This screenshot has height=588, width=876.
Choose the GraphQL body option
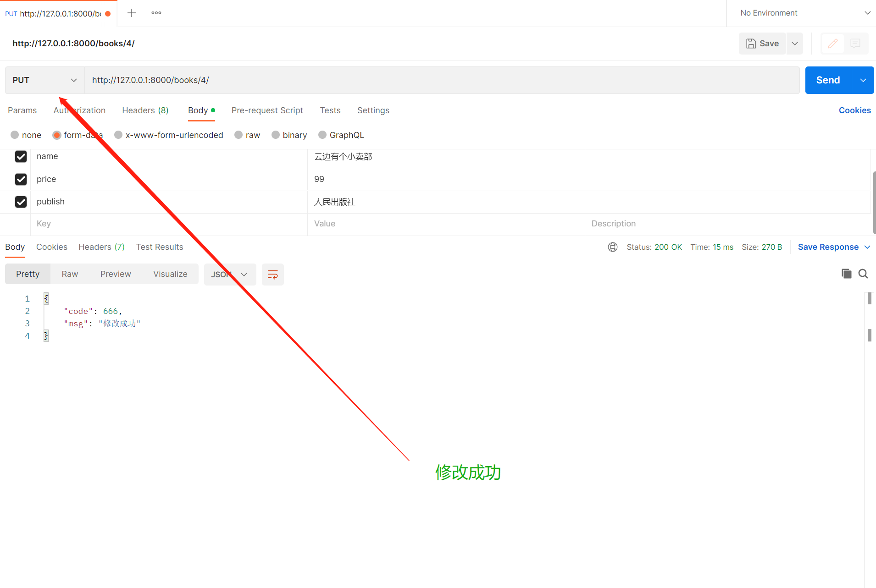point(322,135)
